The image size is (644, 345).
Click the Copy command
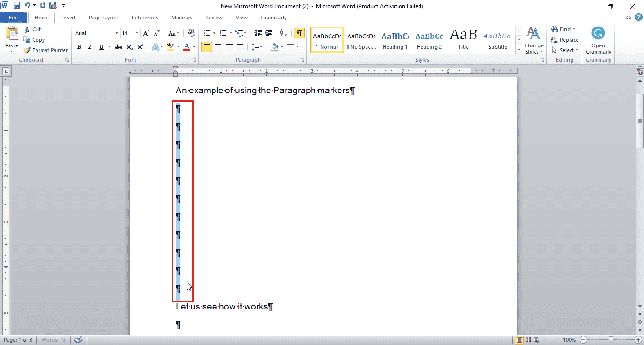(x=34, y=40)
